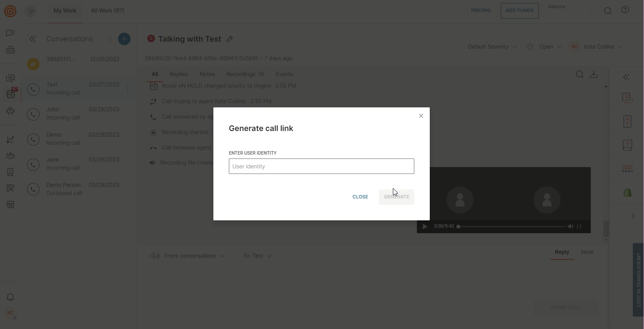Open the contact profile side panel icon
644x329 pixels.
[x=627, y=122]
